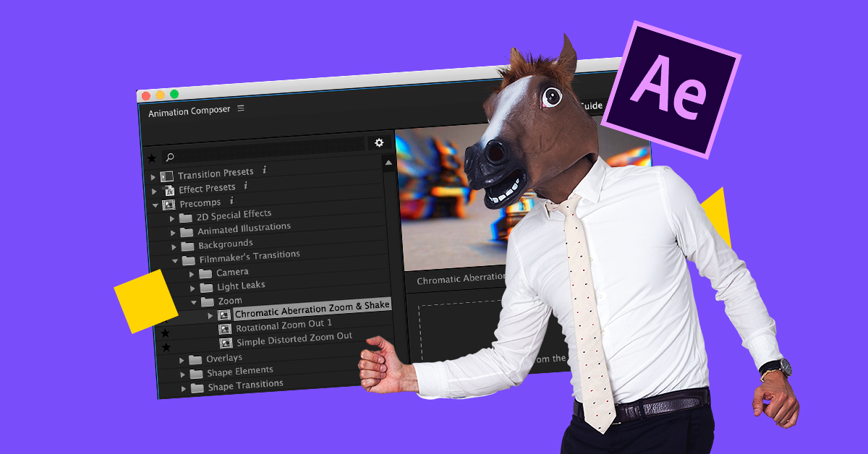
Task: Expand Chromatic Aberration Zoom & Shake item arrow
Action: pyautogui.click(x=210, y=316)
